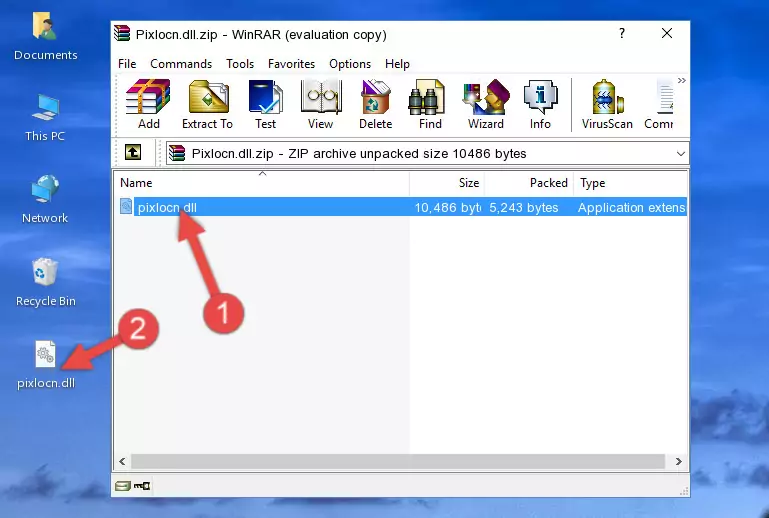Click the Add toolbar icon
Image resolution: width=769 pixels, height=518 pixels.
tap(148, 104)
